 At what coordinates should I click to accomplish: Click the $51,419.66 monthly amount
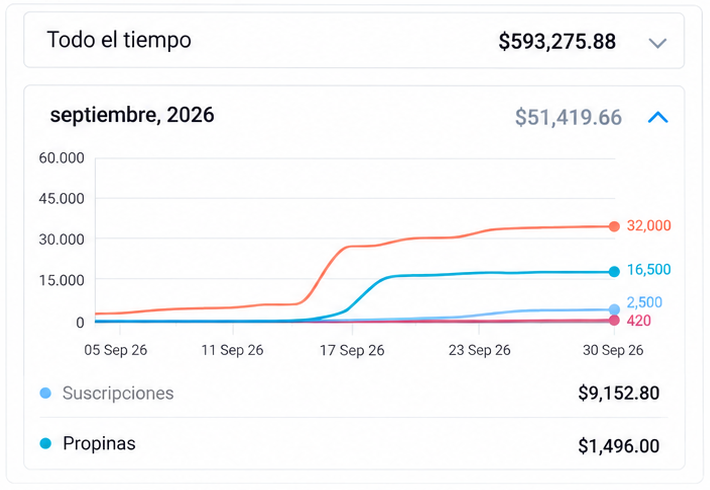[568, 117]
